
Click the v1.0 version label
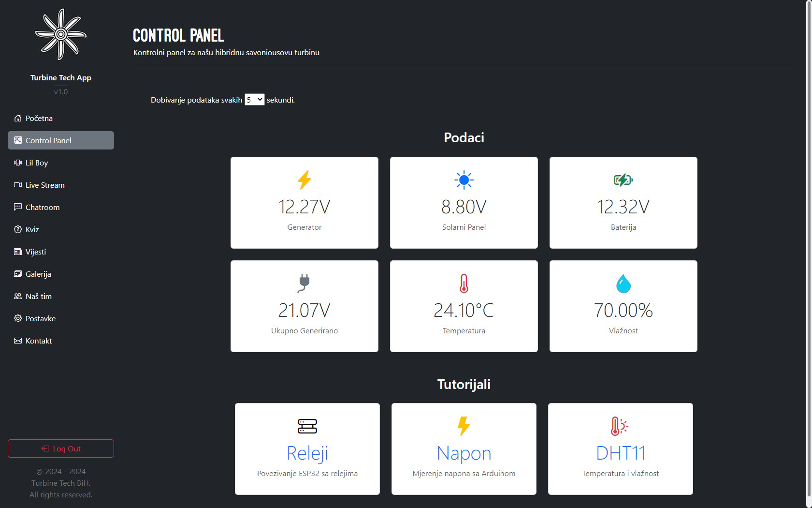[61, 91]
